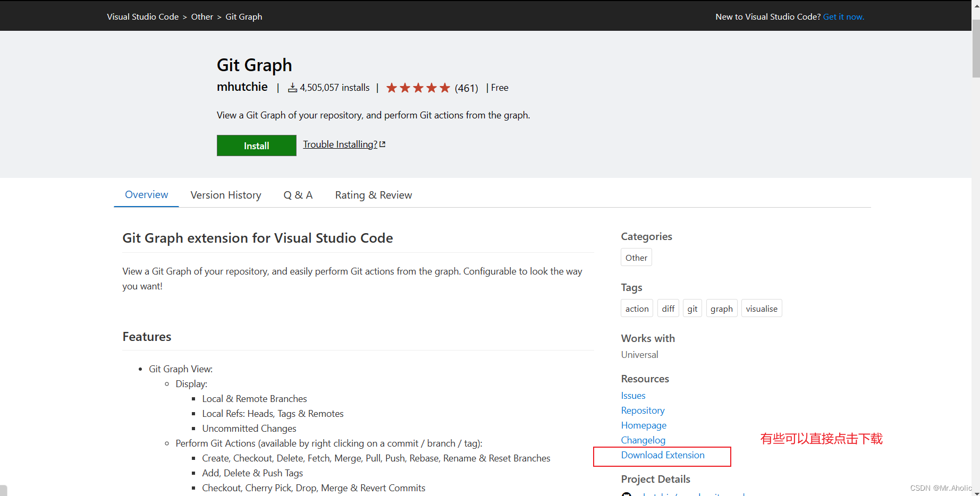Click the star rating icons
This screenshot has width=980, height=496.
pyautogui.click(x=418, y=88)
